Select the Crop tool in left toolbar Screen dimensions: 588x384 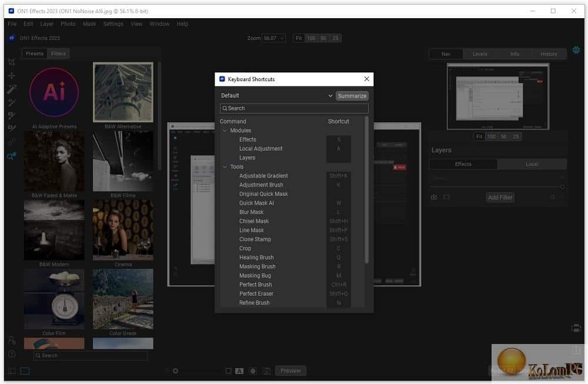tap(12, 62)
